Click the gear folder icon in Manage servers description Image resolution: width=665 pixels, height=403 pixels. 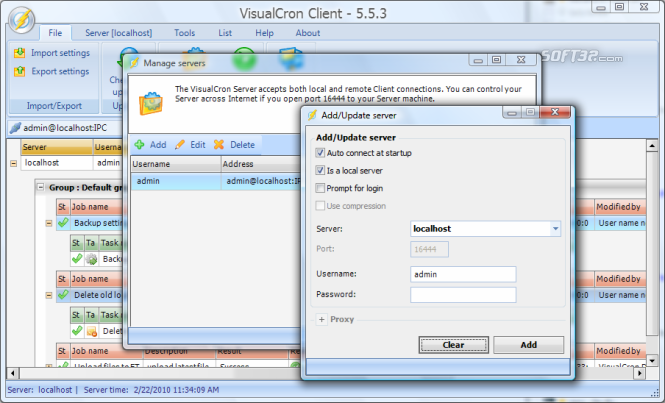(151, 103)
